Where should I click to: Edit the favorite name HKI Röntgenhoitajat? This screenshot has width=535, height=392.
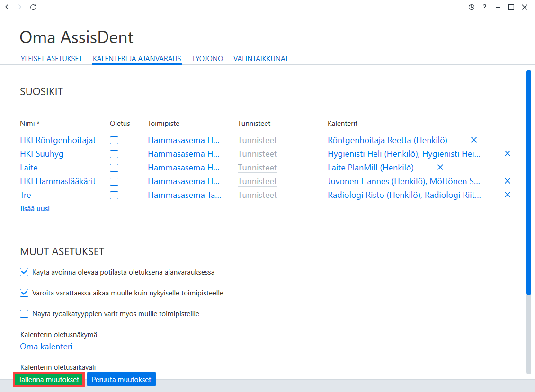[x=58, y=140]
